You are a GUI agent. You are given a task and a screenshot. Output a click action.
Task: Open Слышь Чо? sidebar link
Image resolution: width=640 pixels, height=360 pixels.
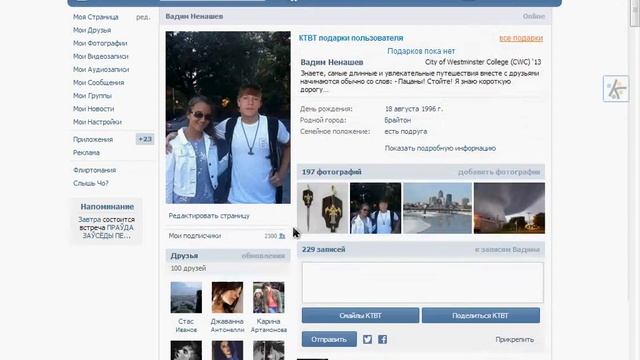[x=91, y=183]
